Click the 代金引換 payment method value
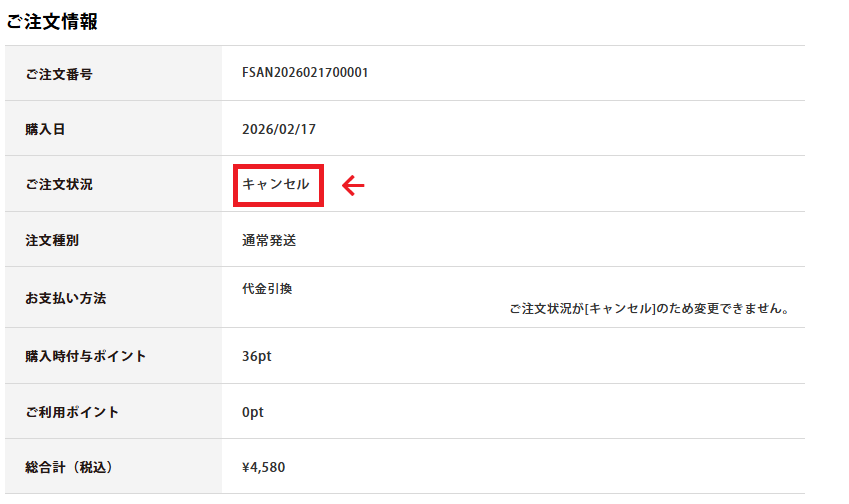 coord(260,288)
